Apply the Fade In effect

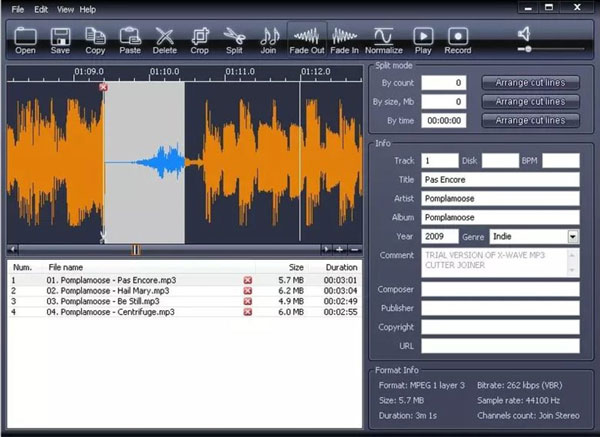(x=344, y=40)
